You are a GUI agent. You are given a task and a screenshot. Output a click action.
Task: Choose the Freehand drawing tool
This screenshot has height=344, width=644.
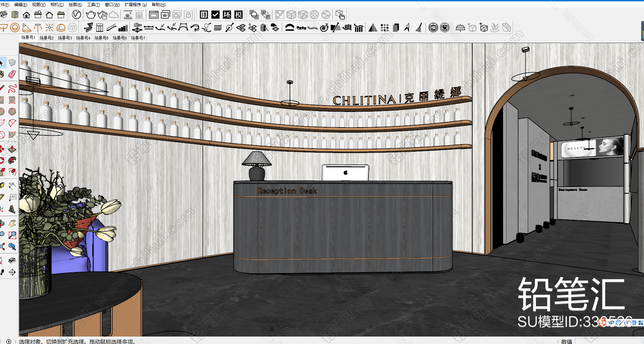(12, 89)
